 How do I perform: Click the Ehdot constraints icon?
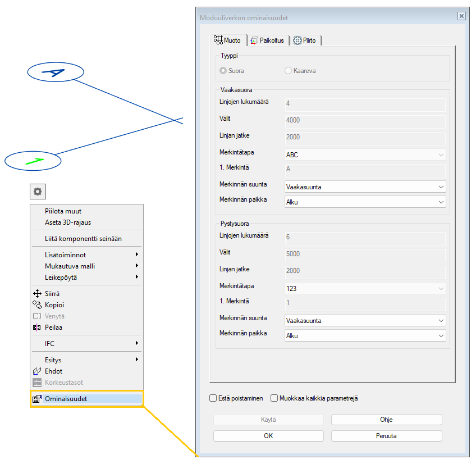coord(36,371)
